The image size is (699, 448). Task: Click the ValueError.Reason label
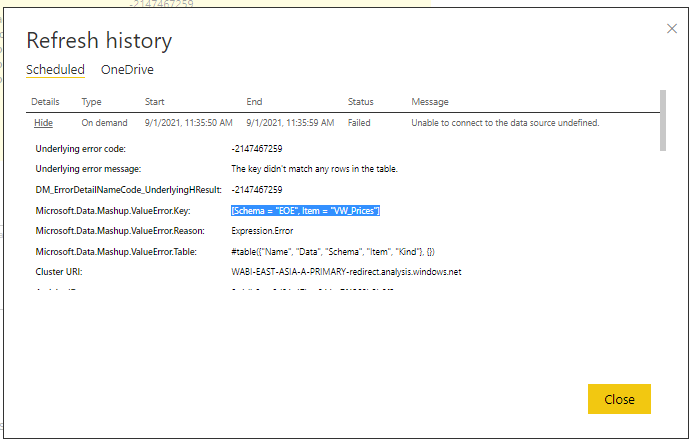[120, 231]
